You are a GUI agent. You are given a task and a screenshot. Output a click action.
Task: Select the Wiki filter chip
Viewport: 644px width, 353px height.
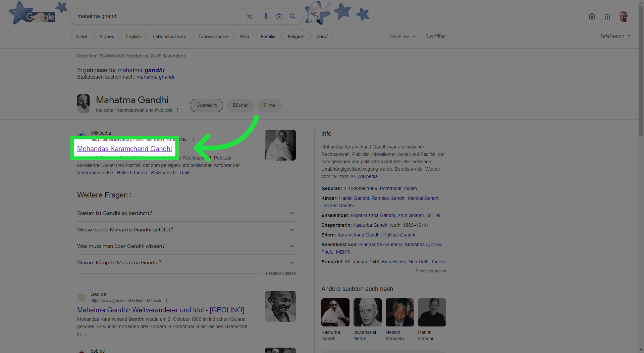pos(245,36)
